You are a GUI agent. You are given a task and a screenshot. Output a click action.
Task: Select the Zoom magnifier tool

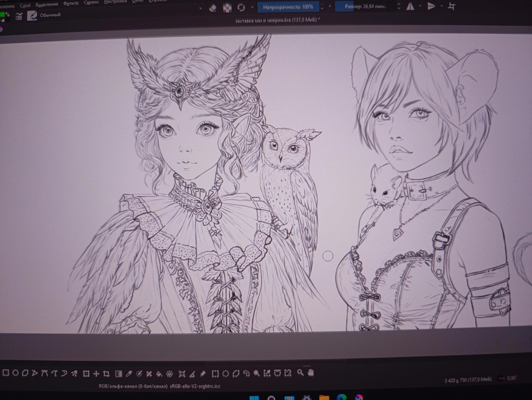pyautogui.click(x=300, y=373)
